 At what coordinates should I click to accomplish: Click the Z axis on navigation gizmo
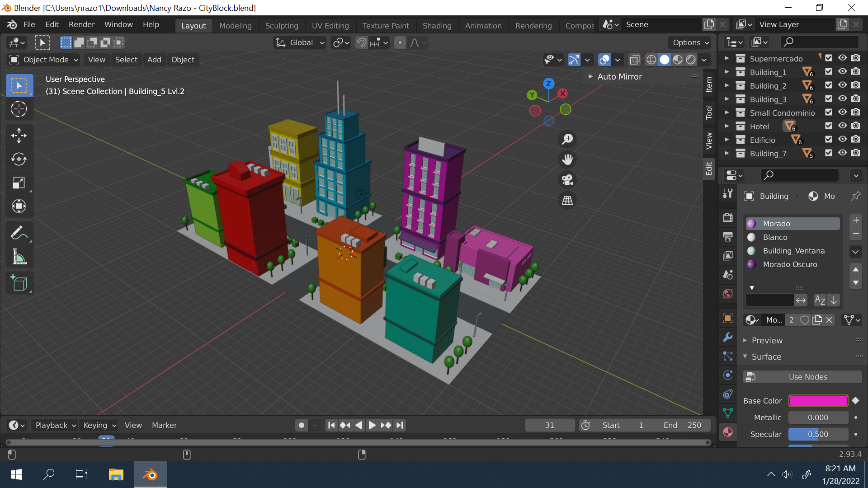tap(548, 84)
